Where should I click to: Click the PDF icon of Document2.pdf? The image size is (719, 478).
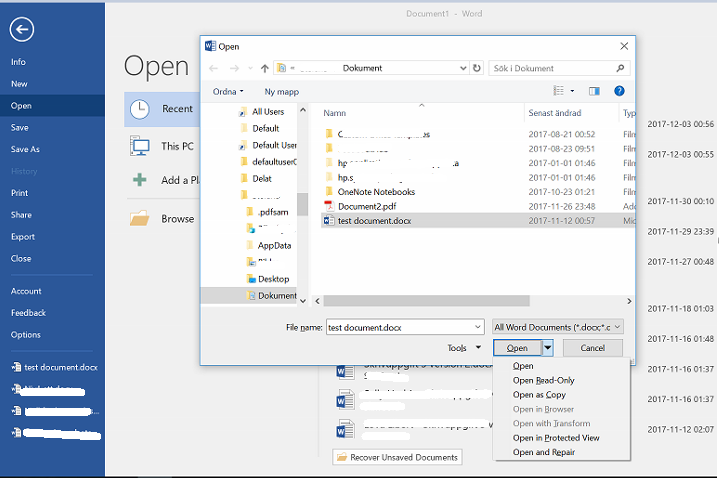pos(328,206)
